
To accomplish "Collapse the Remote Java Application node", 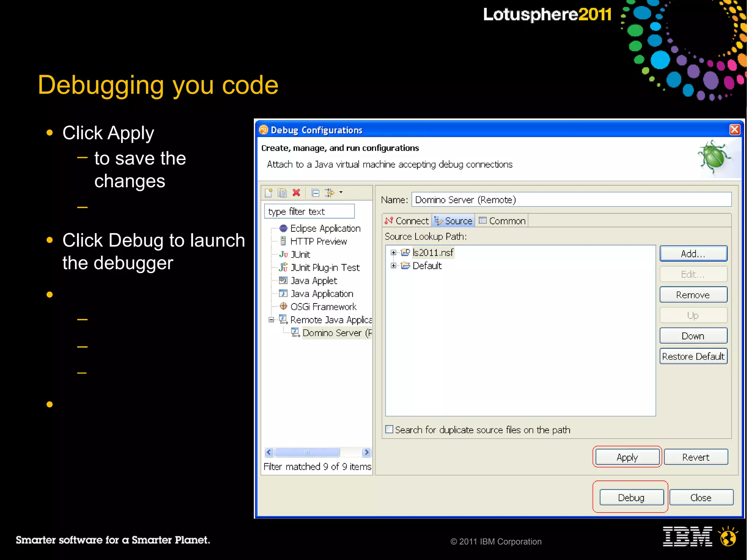I will click(x=271, y=320).
